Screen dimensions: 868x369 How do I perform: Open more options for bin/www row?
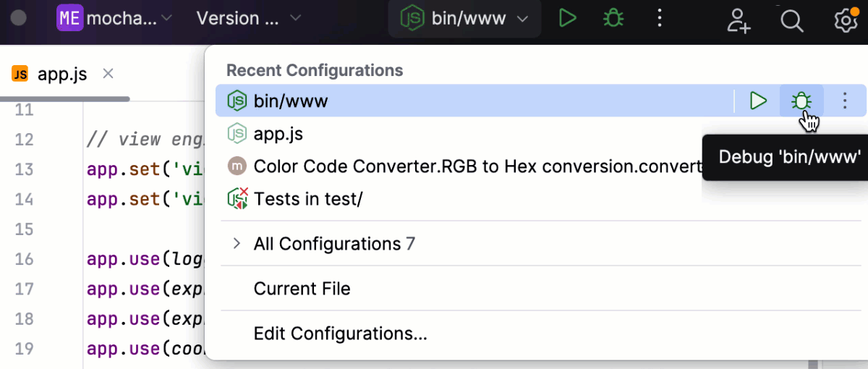tap(845, 101)
